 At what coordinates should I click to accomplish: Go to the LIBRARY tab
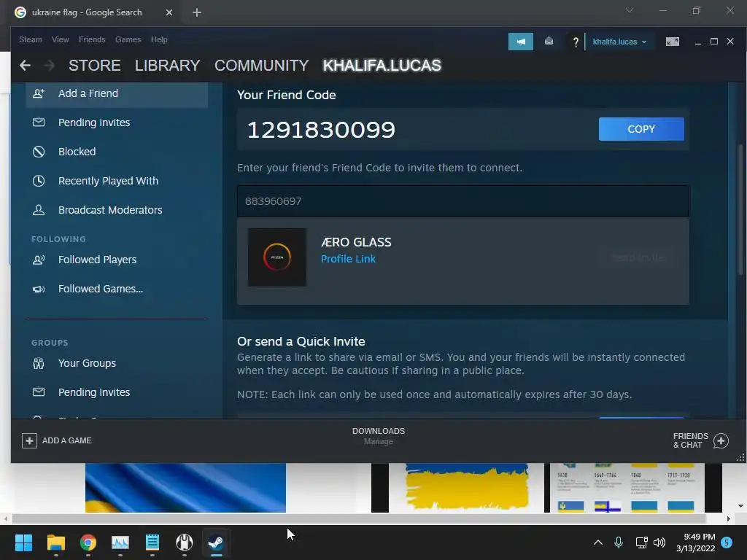167,65
